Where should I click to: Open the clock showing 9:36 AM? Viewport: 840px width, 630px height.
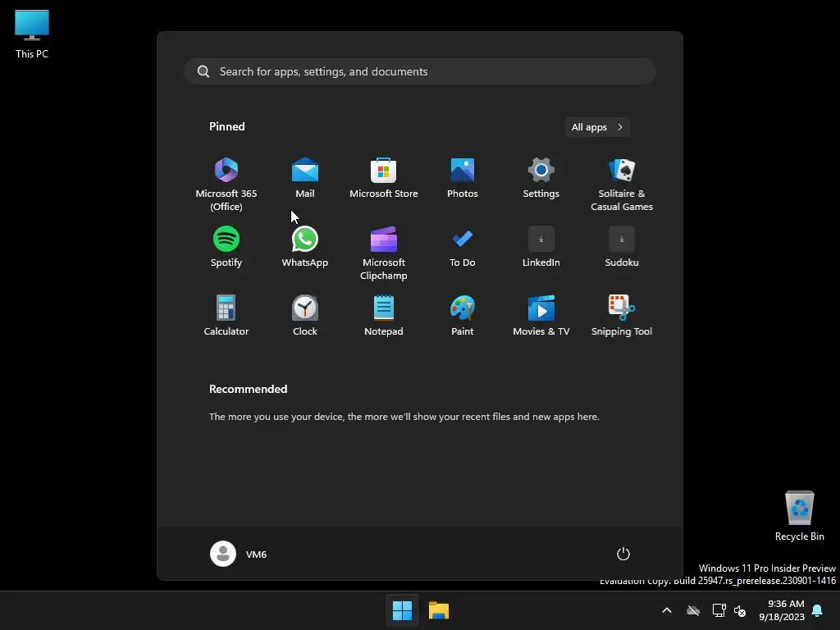782,610
